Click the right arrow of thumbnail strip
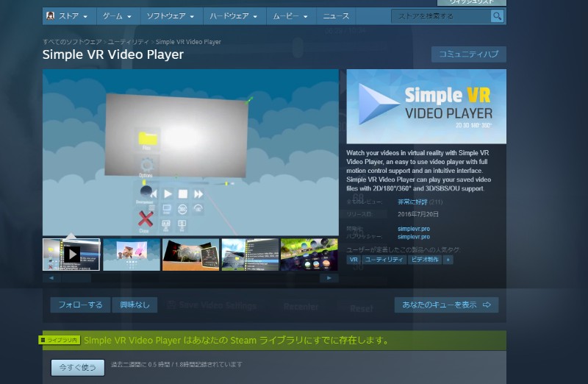 click(x=329, y=278)
